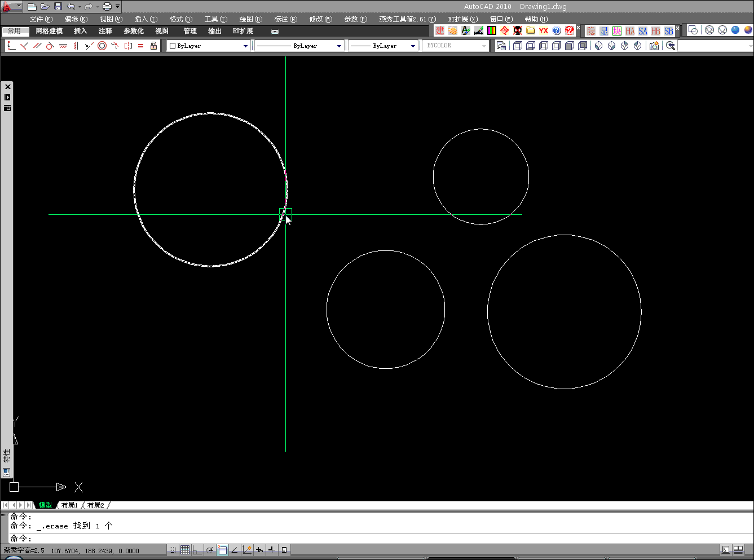Click the HB toolbar button
754x560 pixels.
[x=656, y=31]
